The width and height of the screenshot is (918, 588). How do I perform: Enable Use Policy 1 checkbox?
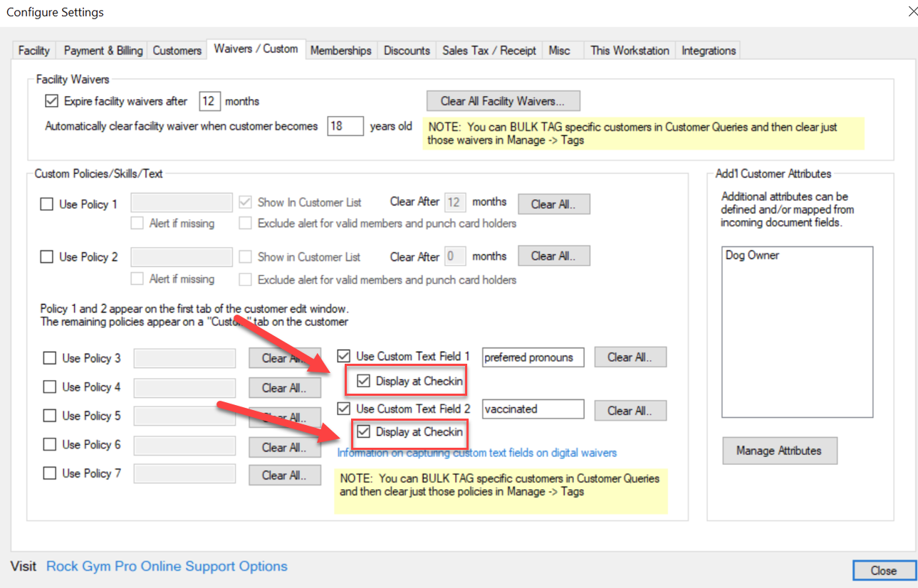tap(47, 204)
